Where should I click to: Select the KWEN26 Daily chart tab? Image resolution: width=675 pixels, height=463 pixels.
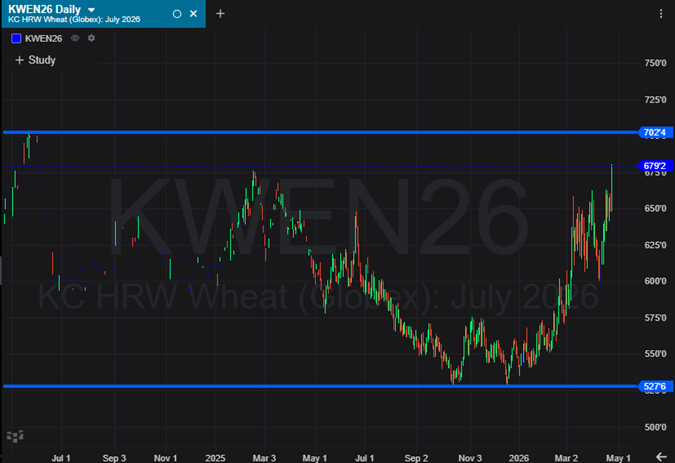(x=103, y=14)
